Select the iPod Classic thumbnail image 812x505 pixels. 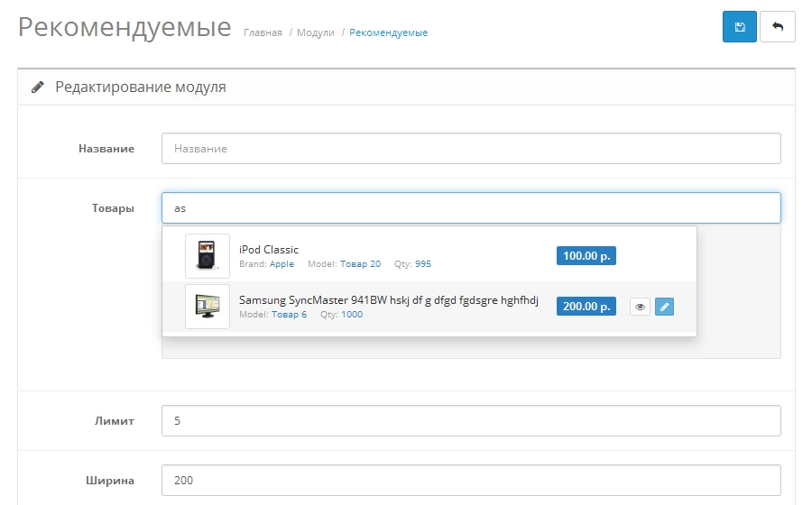coord(208,256)
